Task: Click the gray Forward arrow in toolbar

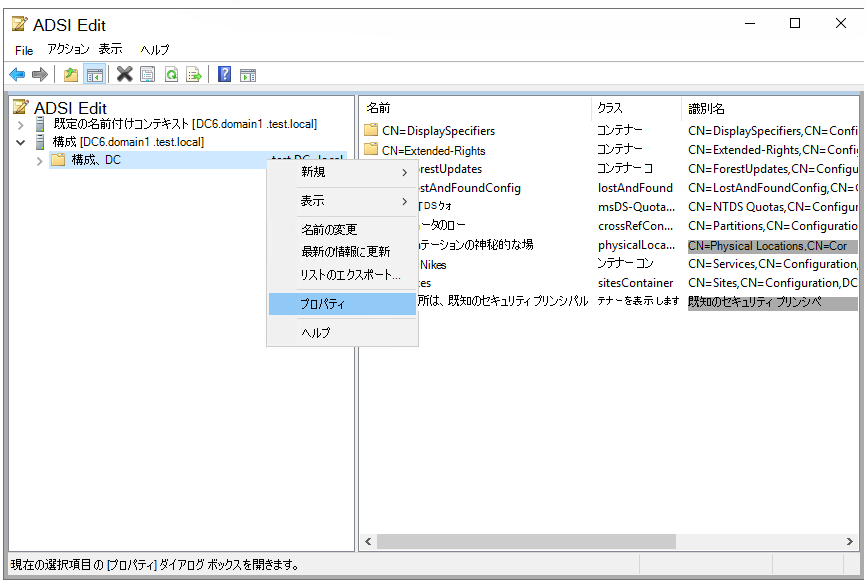Action: (x=40, y=74)
